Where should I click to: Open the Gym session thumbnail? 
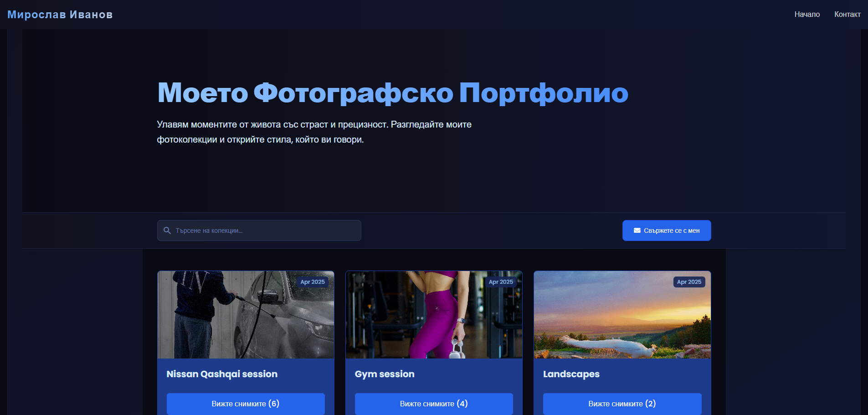click(x=434, y=315)
